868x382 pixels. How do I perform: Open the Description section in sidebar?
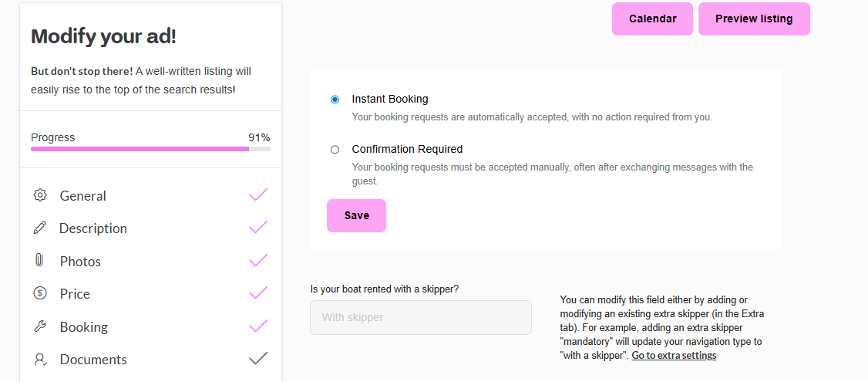point(93,228)
